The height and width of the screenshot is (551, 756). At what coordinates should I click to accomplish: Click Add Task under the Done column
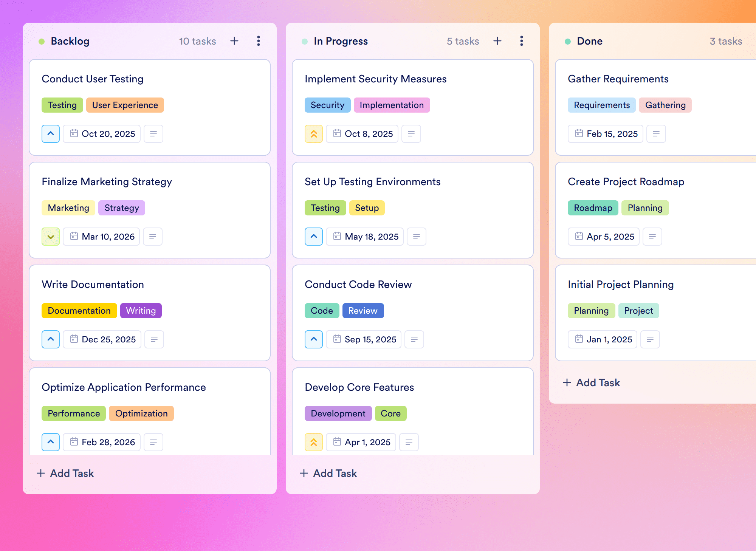click(x=591, y=382)
